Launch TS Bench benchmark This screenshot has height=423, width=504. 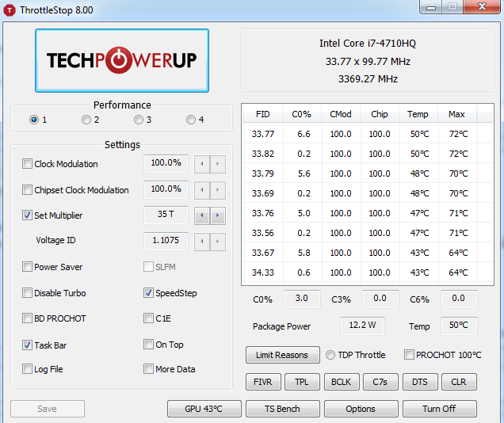(283, 409)
